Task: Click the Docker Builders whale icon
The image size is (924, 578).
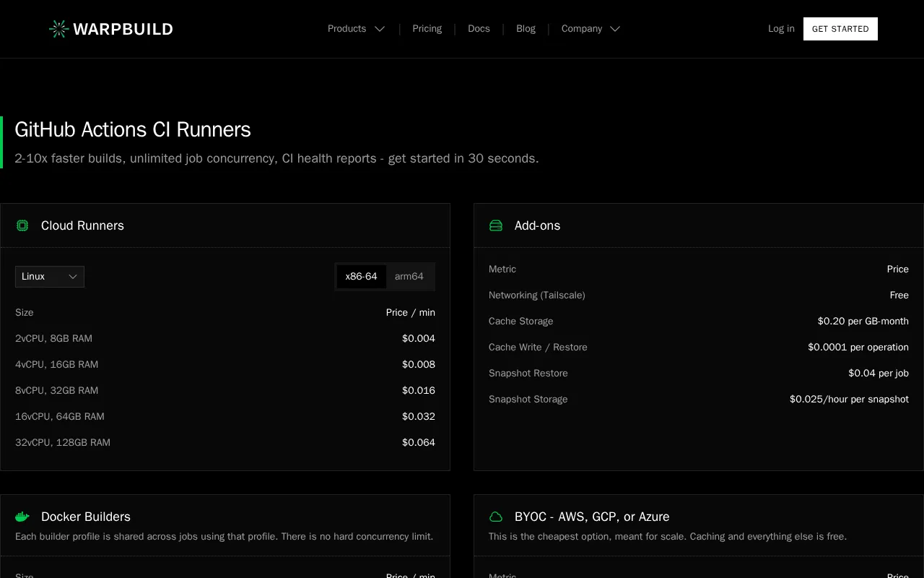Action: pos(22,517)
